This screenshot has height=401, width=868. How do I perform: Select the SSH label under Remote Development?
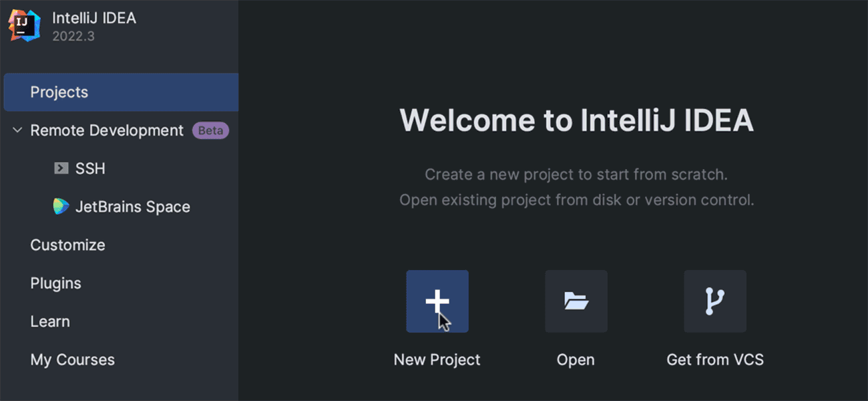click(x=90, y=169)
